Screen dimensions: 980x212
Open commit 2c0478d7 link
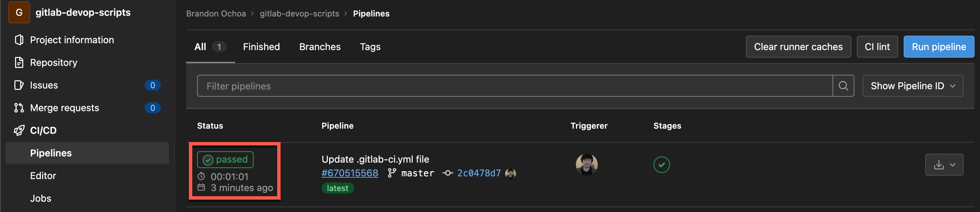(x=479, y=173)
